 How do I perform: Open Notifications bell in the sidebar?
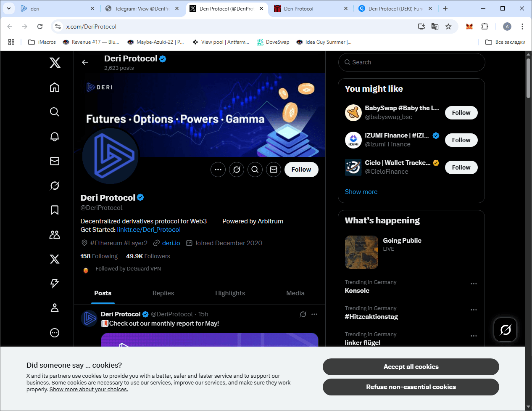55,136
